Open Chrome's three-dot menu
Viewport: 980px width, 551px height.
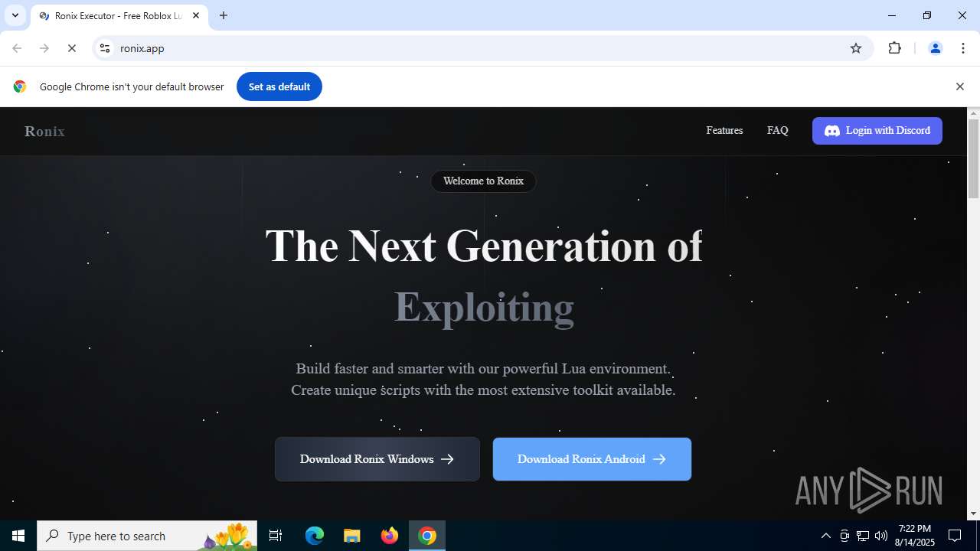pos(962,48)
